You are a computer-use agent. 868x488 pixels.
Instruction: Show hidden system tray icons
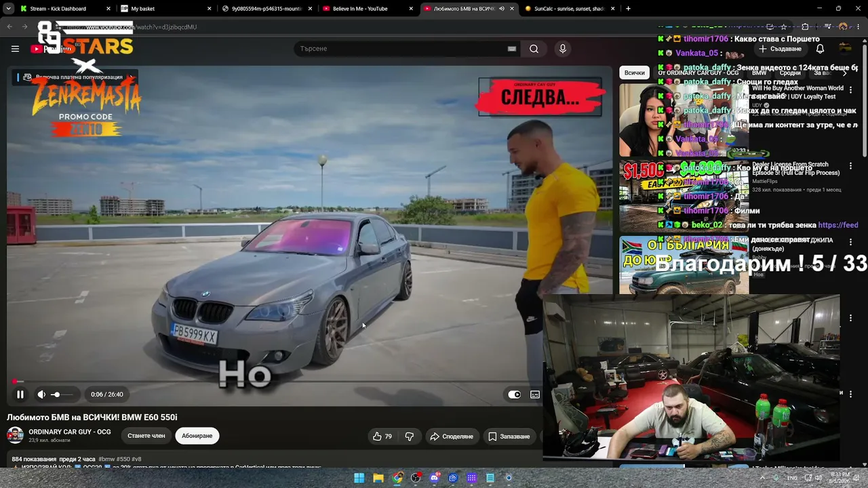coord(762,478)
